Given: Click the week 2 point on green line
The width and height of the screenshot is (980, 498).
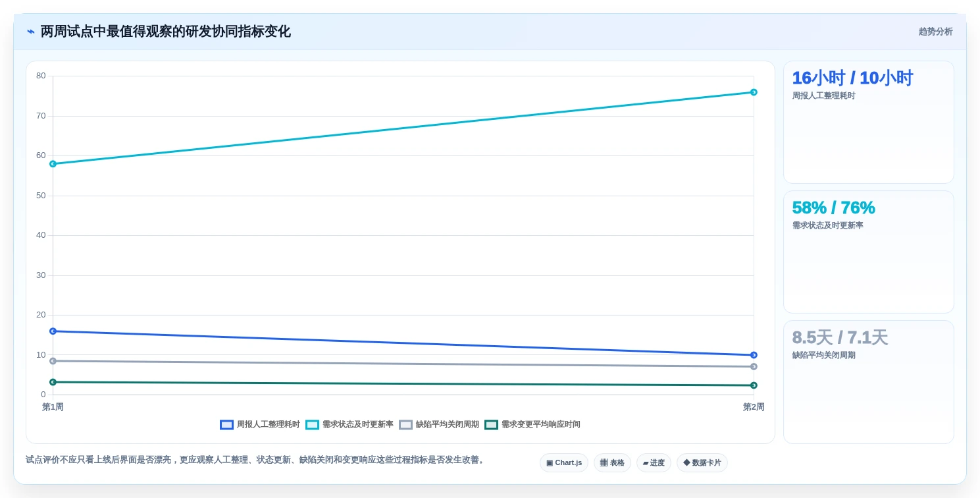Looking at the screenshot, I should pyautogui.click(x=754, y=385).
